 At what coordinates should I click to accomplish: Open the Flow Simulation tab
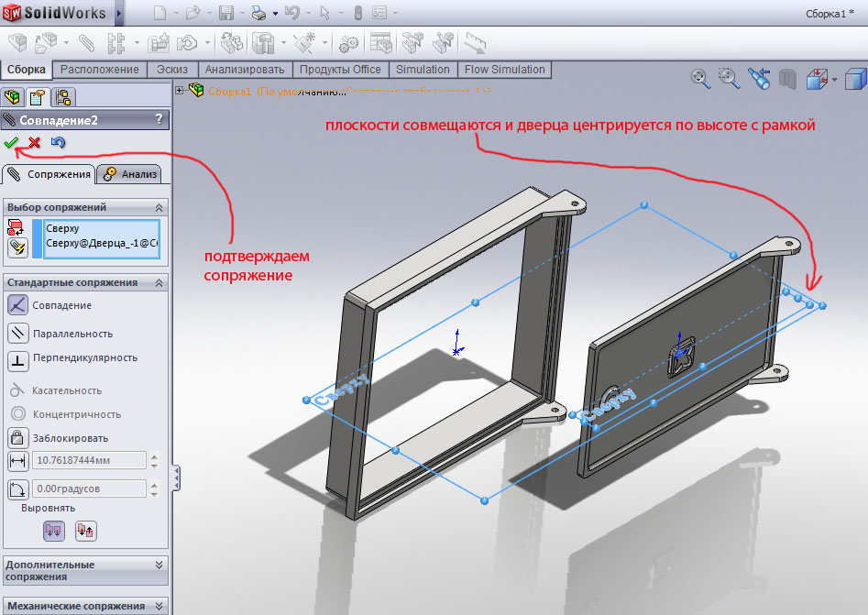[504, 70]
